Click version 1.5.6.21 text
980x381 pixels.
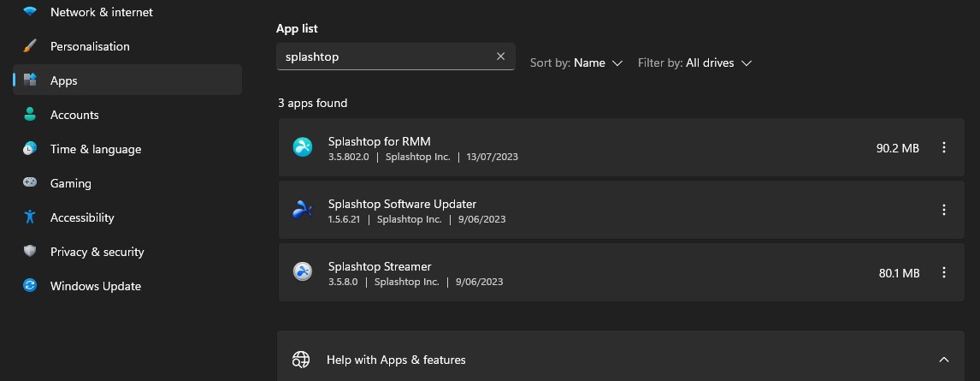(x=345, y=219)
